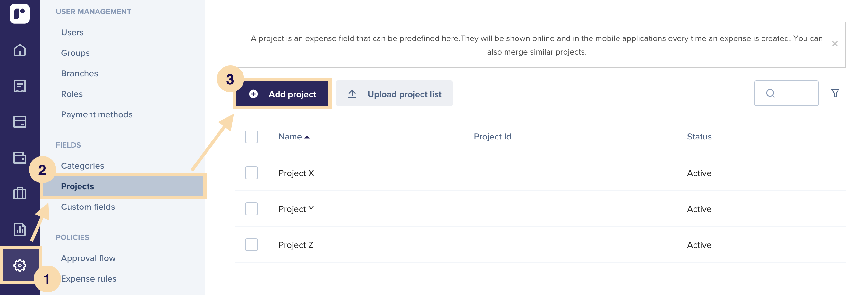Check the Project X checkbox
The height and width of the screenshot is (295, 868).
click(x=251, y=173)
